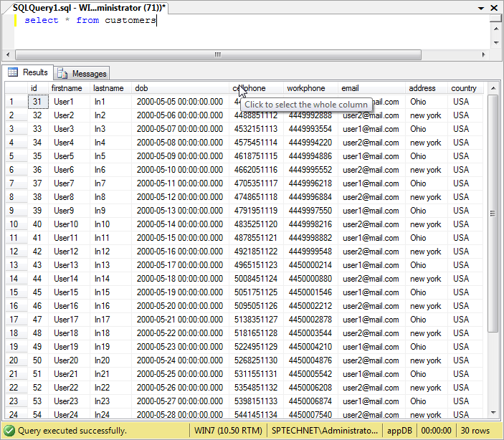Select the email column header
504x440 pixels.
[371, 88]
